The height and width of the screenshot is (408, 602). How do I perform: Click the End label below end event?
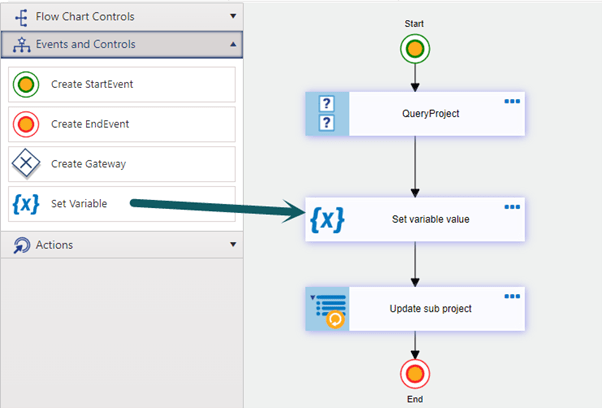[415, 399]
